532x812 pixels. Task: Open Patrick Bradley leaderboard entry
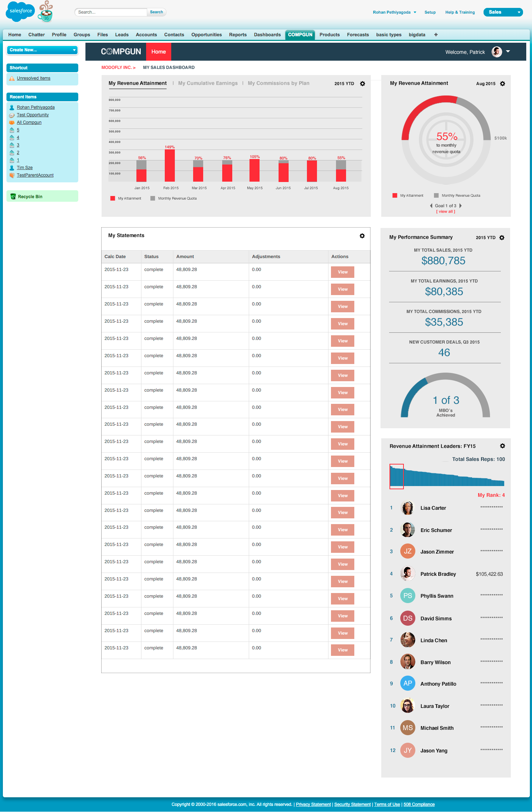tap(447, 574)
